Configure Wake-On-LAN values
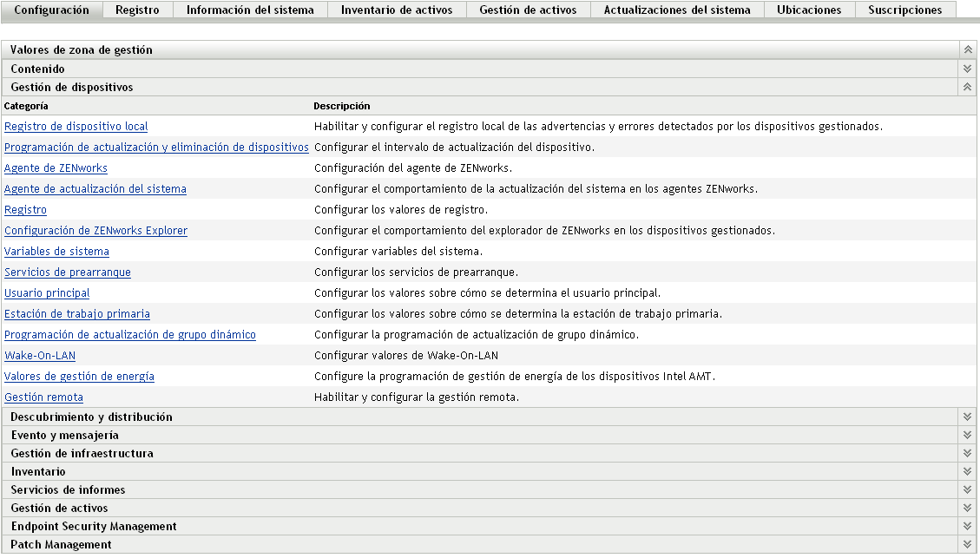Screen dimensions: 980x558 point(40,355)
